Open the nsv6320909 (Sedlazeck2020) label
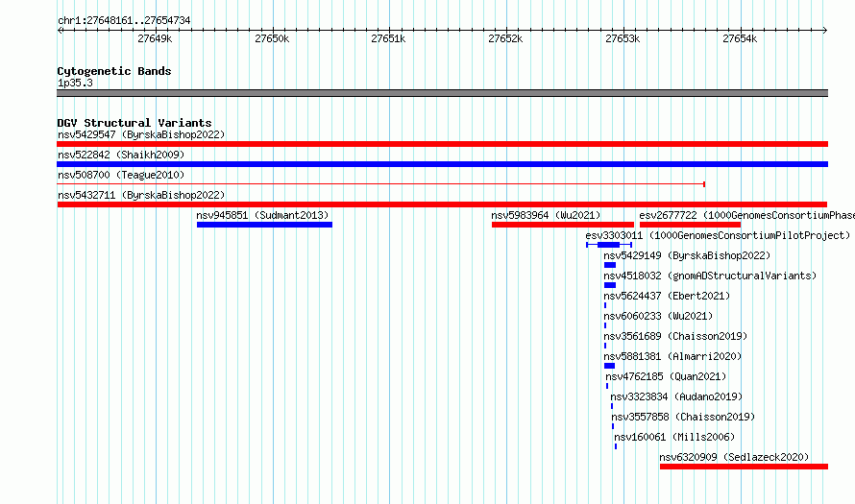This screenshot has height=504, width=855. tap(734, 457)
